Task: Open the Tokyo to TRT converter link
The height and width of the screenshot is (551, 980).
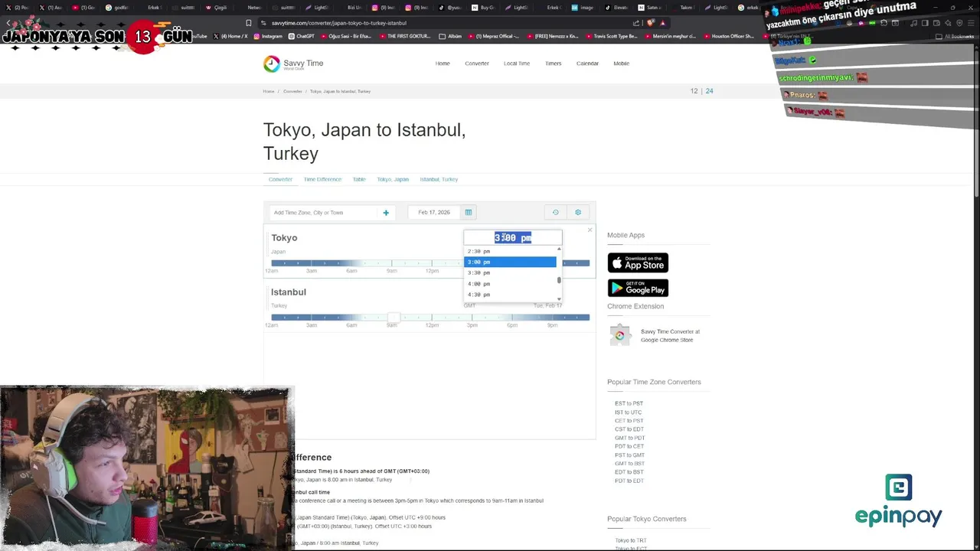Action: tap(630, 541)
